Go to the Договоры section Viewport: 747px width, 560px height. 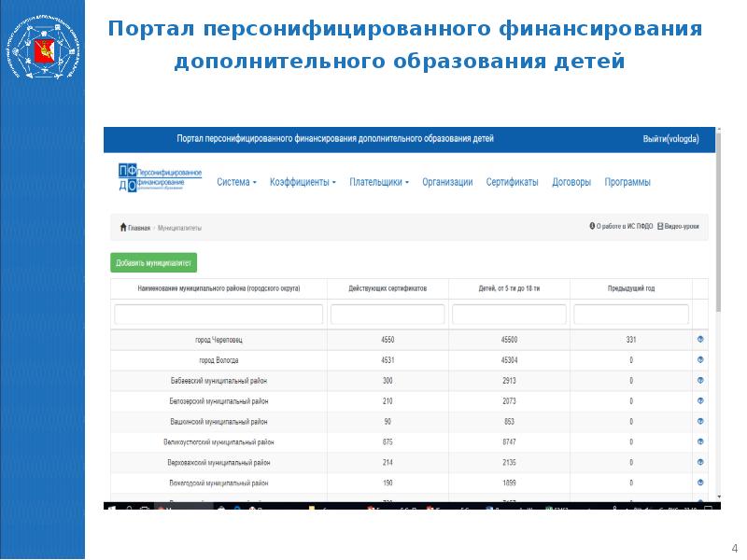(x=571, y=183)
